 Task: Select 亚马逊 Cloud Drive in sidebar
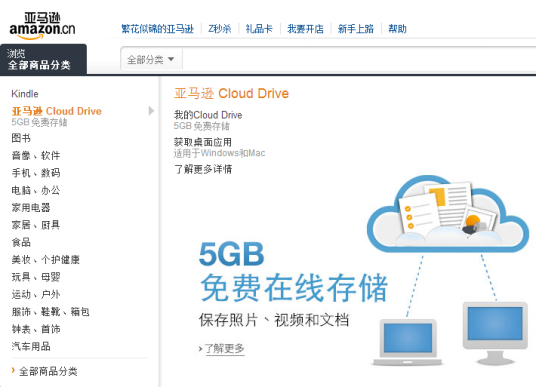point(56,111)
